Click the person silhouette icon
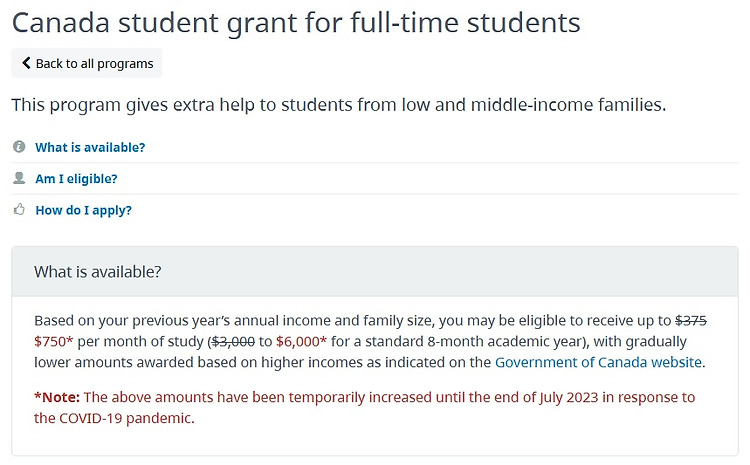The width and height of the screenshot is (750, 465). 19,178
